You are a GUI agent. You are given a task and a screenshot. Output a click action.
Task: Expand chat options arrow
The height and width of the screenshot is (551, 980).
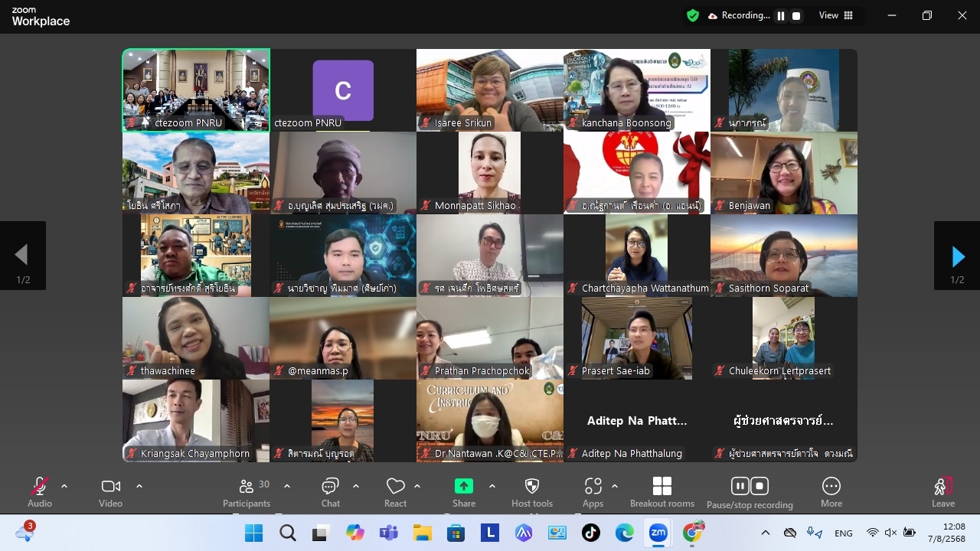point(356,486)
